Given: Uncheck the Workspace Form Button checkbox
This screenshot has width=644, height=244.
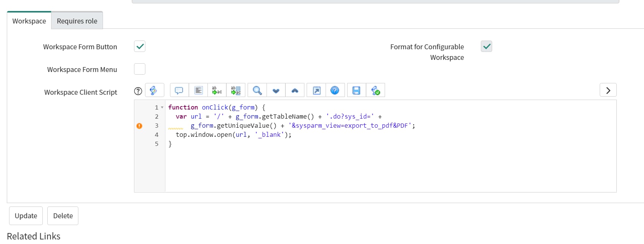Looking at the screenshot, I should (x=140, y=46).
